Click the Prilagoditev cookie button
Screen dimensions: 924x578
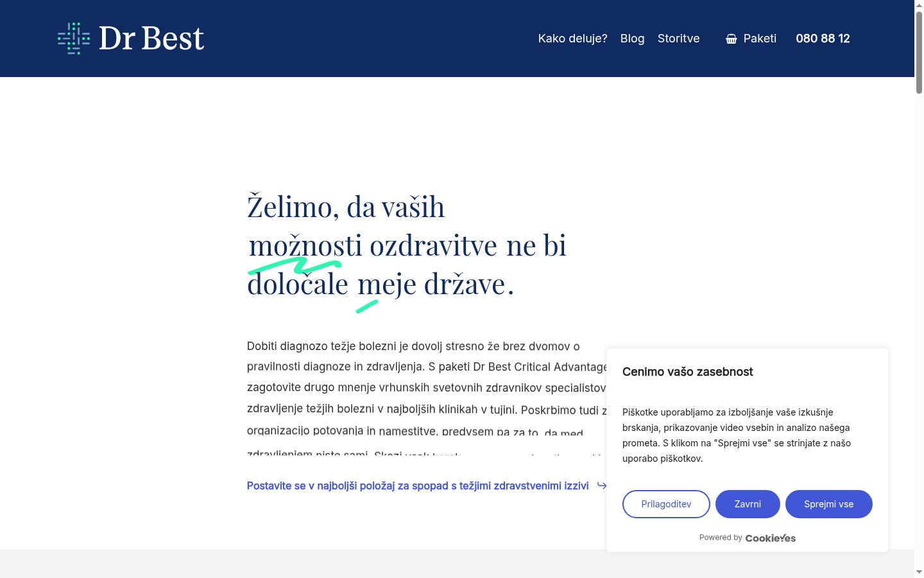666,504
